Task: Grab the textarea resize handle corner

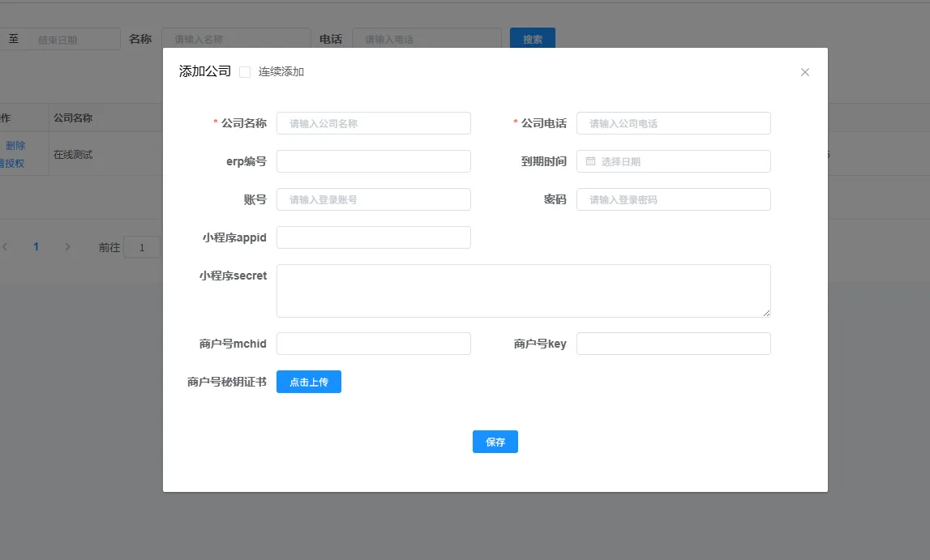Action: [x=766, y=313]
